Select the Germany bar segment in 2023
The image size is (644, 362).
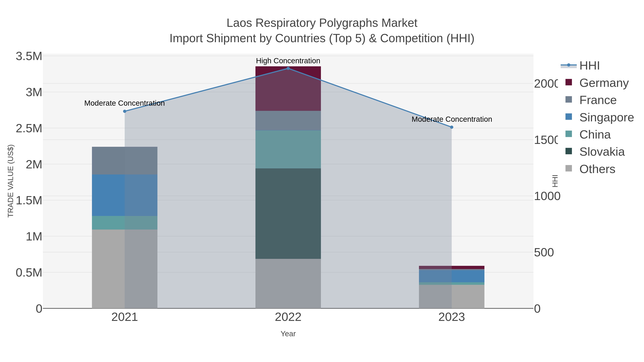point(452,267)
